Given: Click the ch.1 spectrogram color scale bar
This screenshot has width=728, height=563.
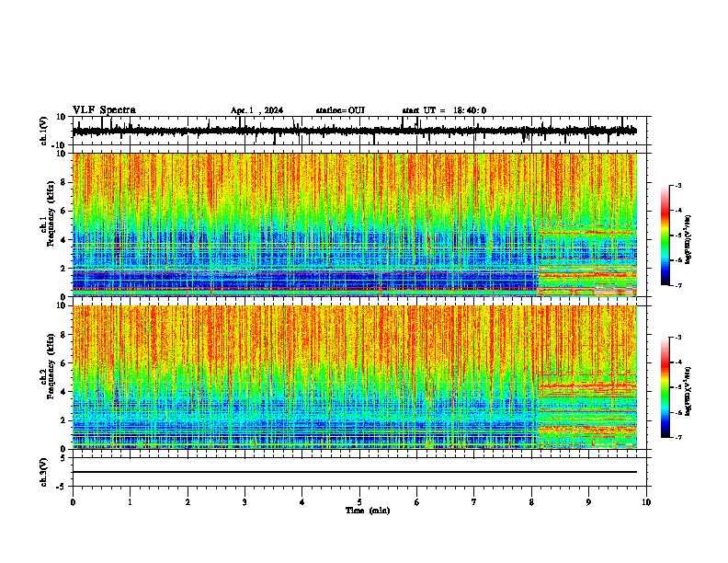Looking at the screenshot, I should pos(665,236).
